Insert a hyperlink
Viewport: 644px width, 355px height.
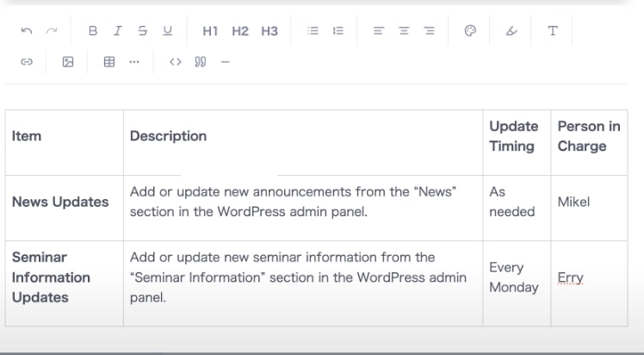[x=27, y=62]
